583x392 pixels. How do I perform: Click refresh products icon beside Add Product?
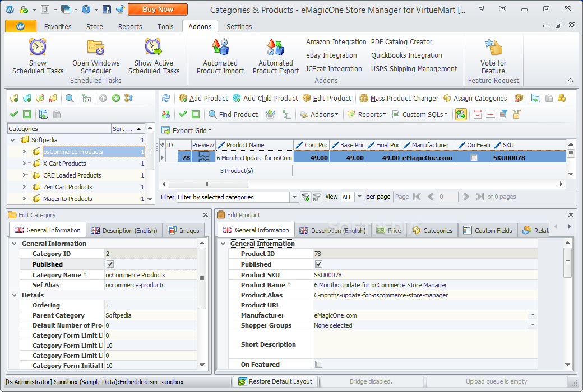(x=166, y=98)
